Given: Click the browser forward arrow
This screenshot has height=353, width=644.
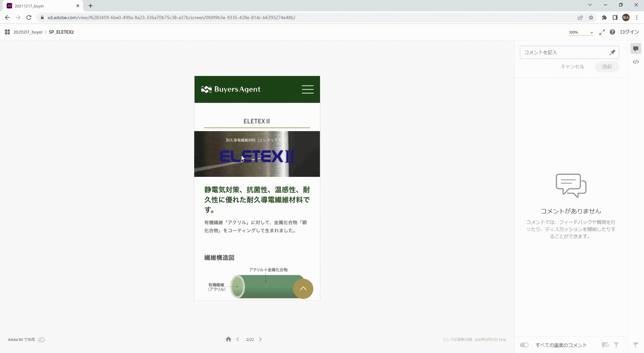Looking at the screenshot, I should (18, 17).
